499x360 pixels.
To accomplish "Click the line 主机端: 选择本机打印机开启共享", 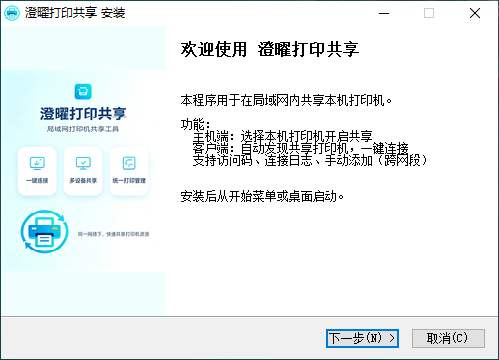I will pyautogui.click(x=282, y=136).
